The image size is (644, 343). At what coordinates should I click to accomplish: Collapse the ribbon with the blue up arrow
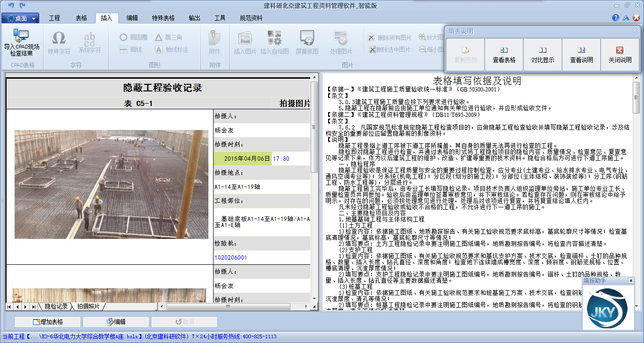click(626, 18)
